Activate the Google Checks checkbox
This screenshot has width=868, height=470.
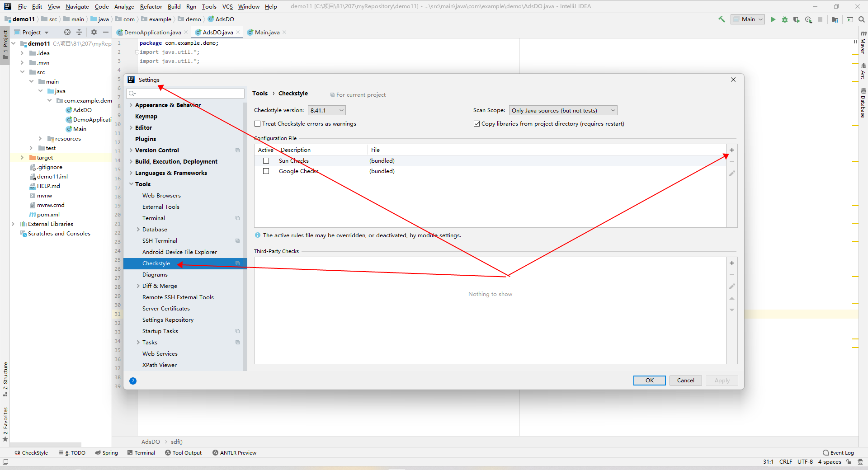(x=266, y=171)
